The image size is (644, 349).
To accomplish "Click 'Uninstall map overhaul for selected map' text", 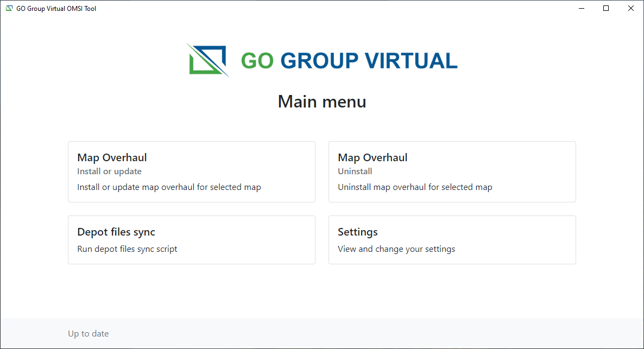I will point(415,187).
